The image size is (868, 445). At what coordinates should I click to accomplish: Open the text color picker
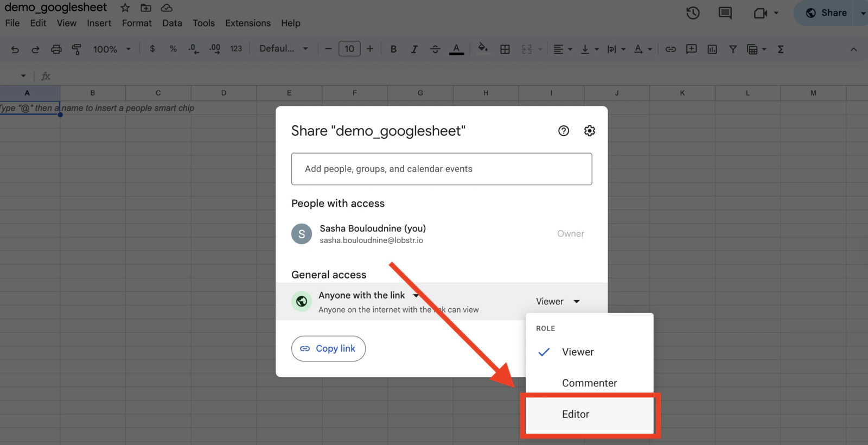pos(457,49)
